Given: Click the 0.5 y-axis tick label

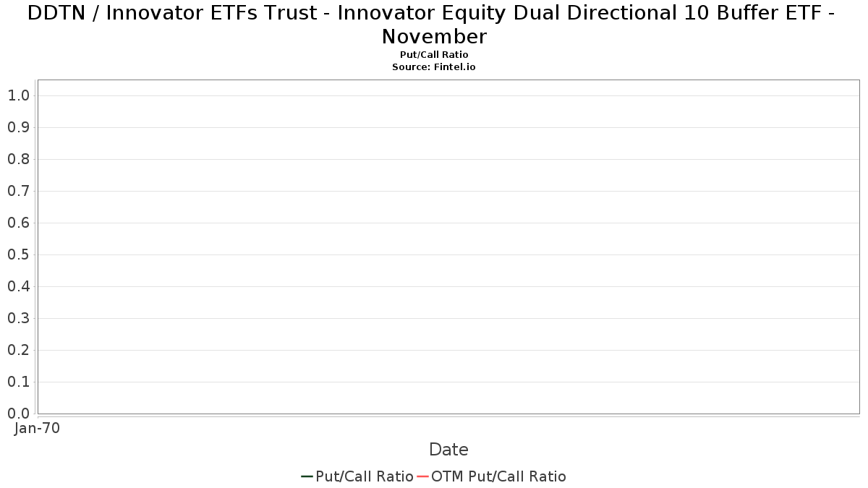Looking at the screenshot, I should (18, 254).
